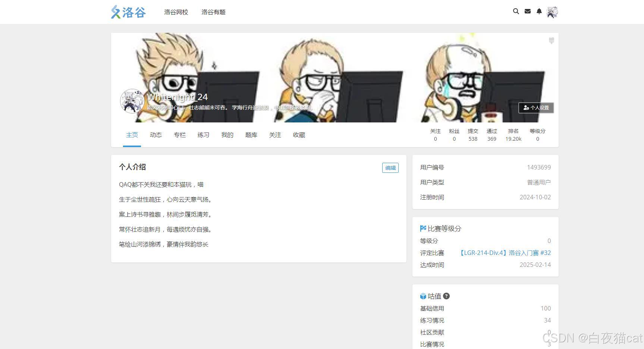Open the mail envelope icon
The width and height of the screenshot is (644, 349).
point(528,12)
